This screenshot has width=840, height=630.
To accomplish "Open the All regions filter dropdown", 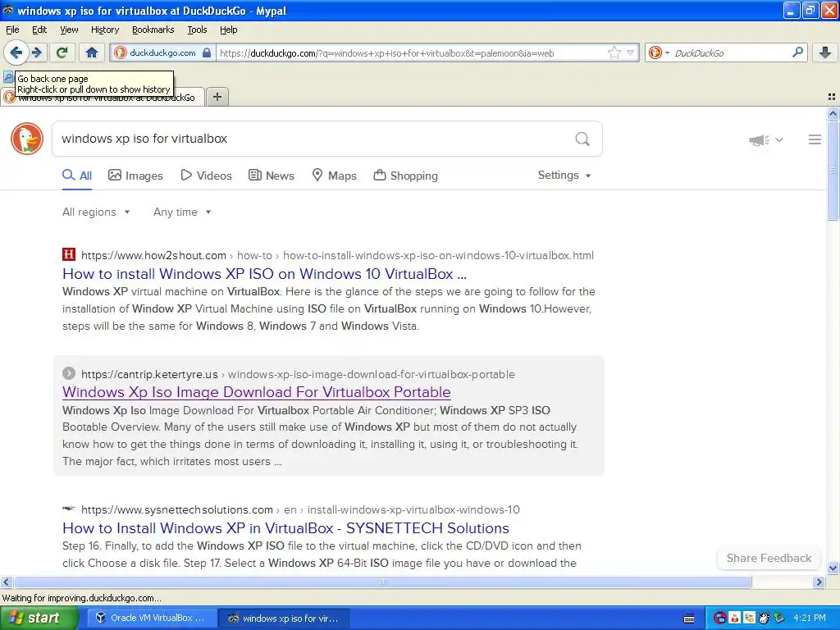I will [x=96, y=212].
